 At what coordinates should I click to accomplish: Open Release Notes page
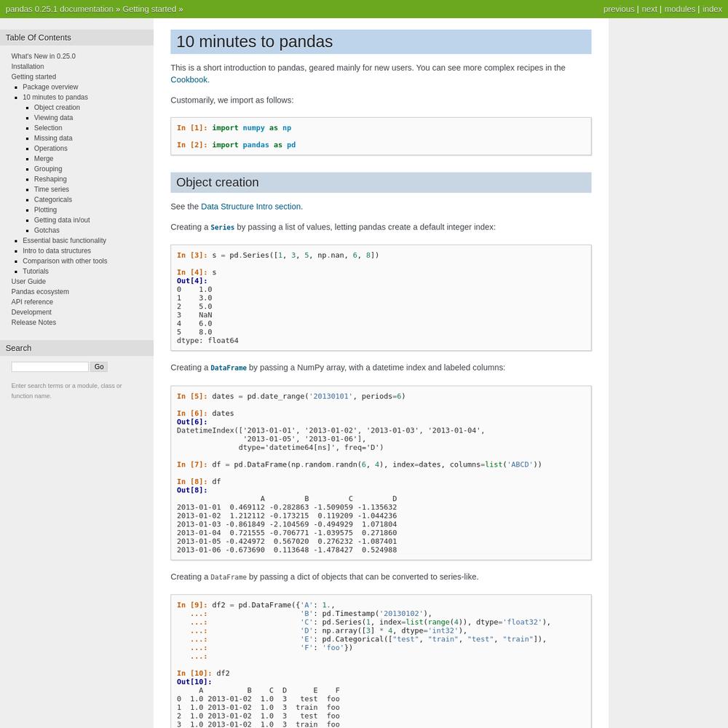coord(33,322)
